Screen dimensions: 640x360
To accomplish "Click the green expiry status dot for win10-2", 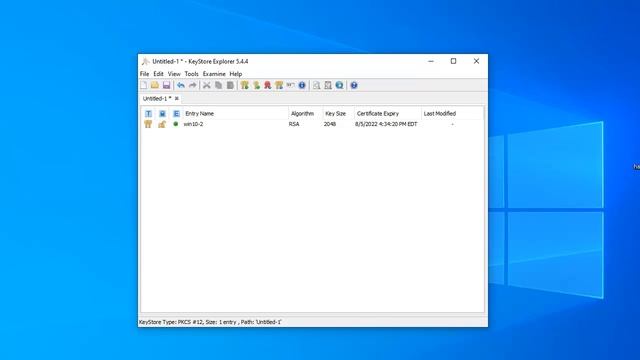I will point(176,124).
